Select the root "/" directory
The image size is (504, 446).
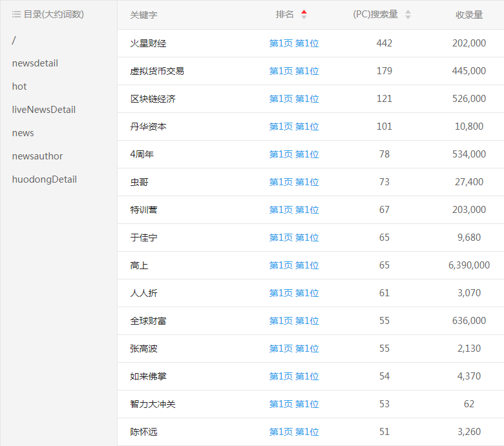point(14,40)
